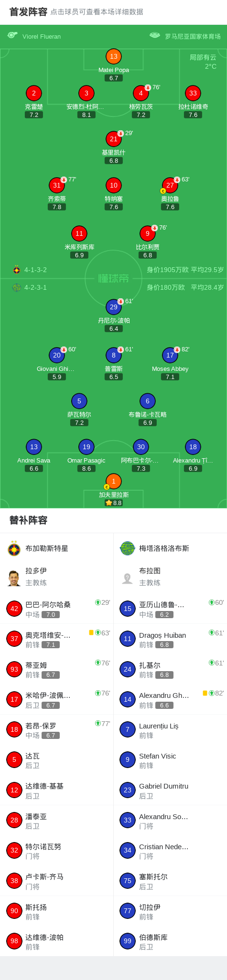Select red player number 3 安德烈-杜阿

(x=86, y=93)
